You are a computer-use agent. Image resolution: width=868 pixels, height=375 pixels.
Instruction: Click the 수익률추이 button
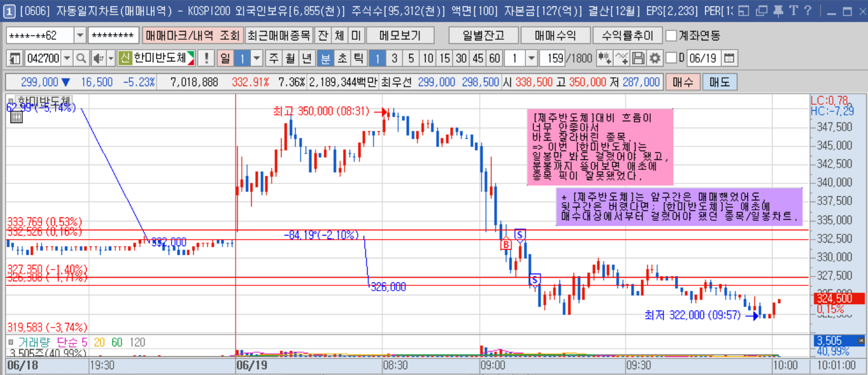coord(627,36)
